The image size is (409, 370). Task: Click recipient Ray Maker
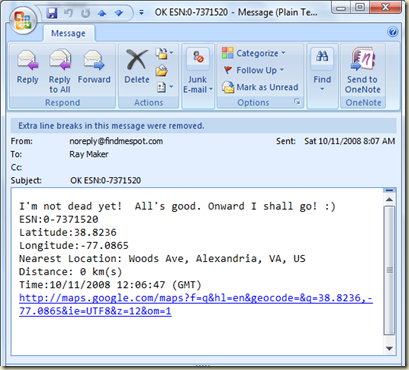[x=89, y=154]
